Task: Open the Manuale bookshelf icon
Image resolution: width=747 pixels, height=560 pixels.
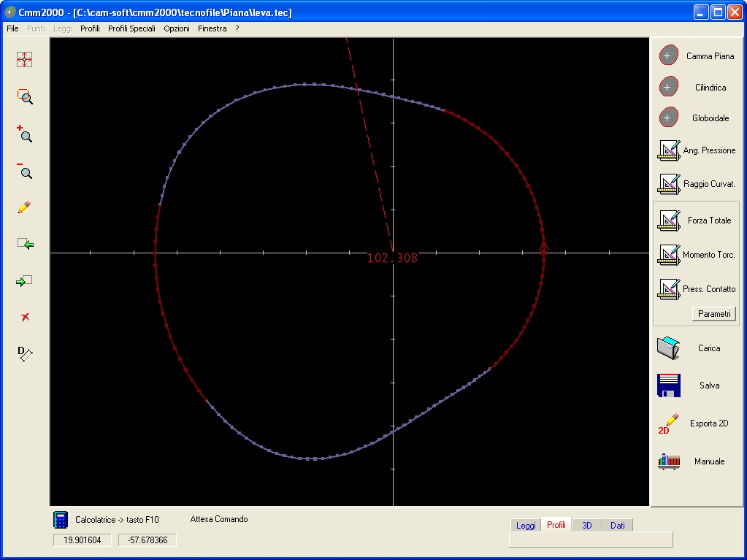Action: tap(668, 461)
